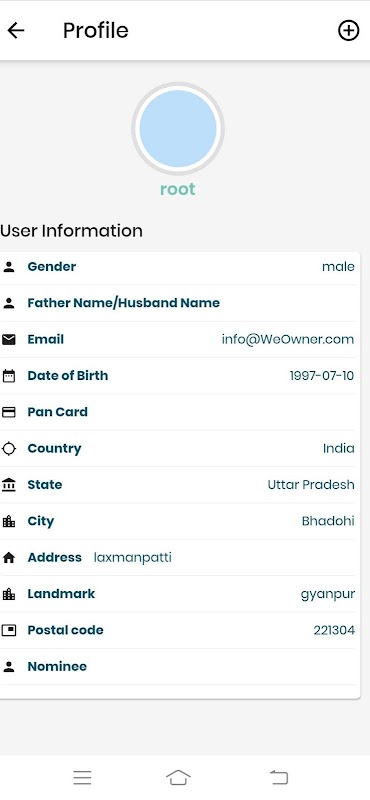Tap the plus circle add icon

click(x=349, y=31)
